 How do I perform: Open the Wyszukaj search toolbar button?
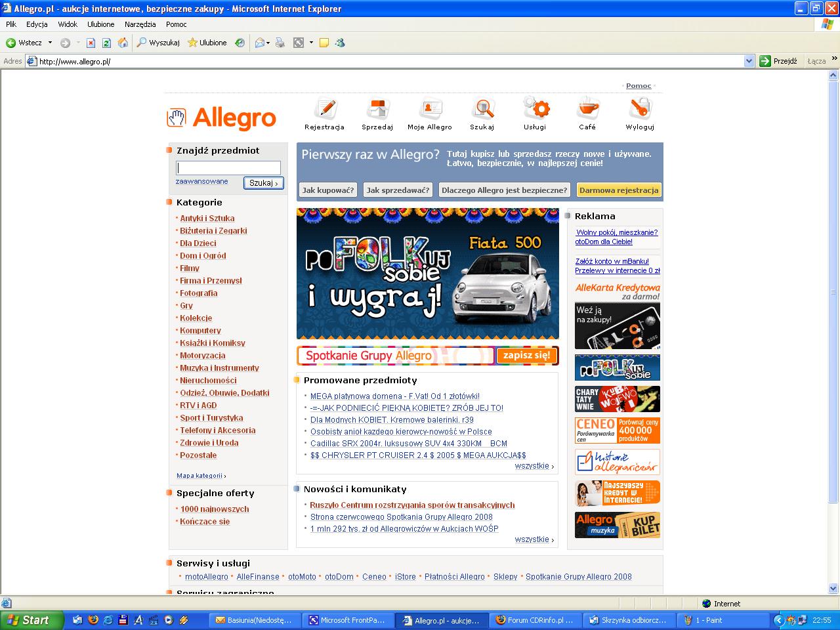[158, 43]
